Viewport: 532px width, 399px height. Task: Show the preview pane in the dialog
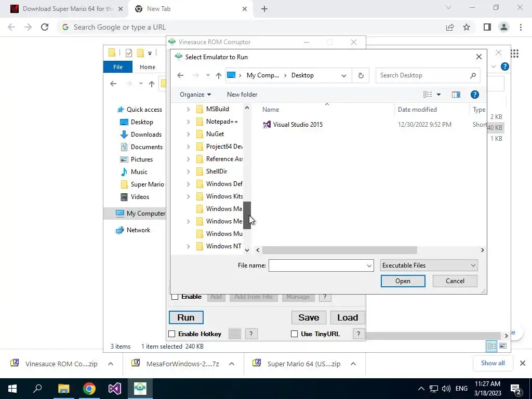pos(456,95)
